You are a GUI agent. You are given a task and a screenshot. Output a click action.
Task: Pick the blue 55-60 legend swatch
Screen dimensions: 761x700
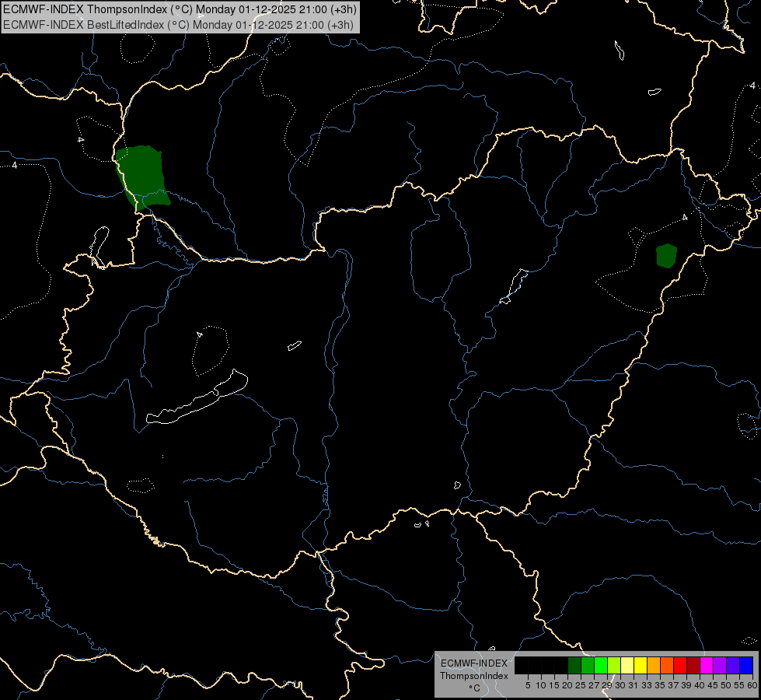coord(746,665)
